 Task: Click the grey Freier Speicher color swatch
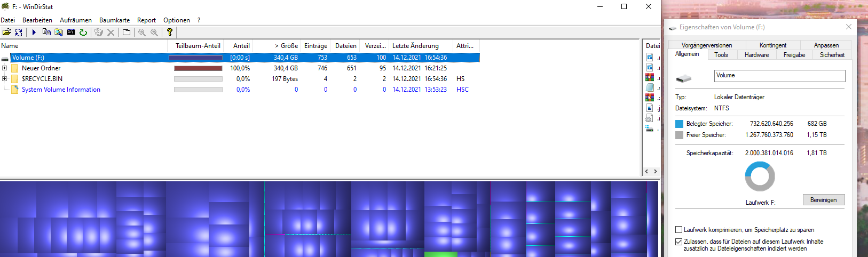coord(679,135)
